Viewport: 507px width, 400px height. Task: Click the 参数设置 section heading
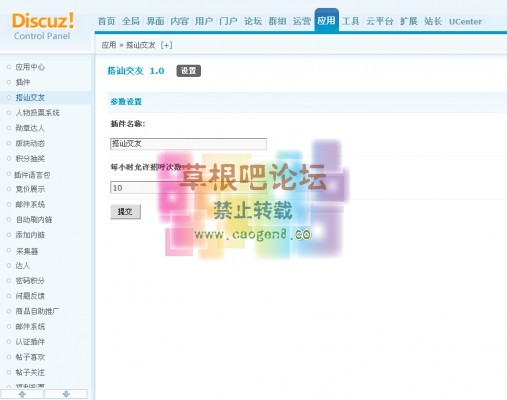coord(126,102)
